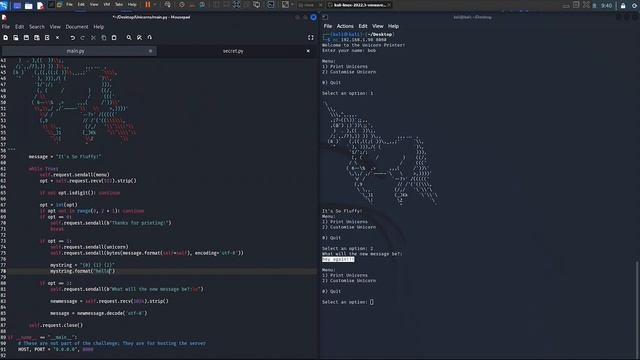Click the Find and Replace icon
Viewport: 640px width, 360px height.
pyautogui.click(x=139, y=38)
